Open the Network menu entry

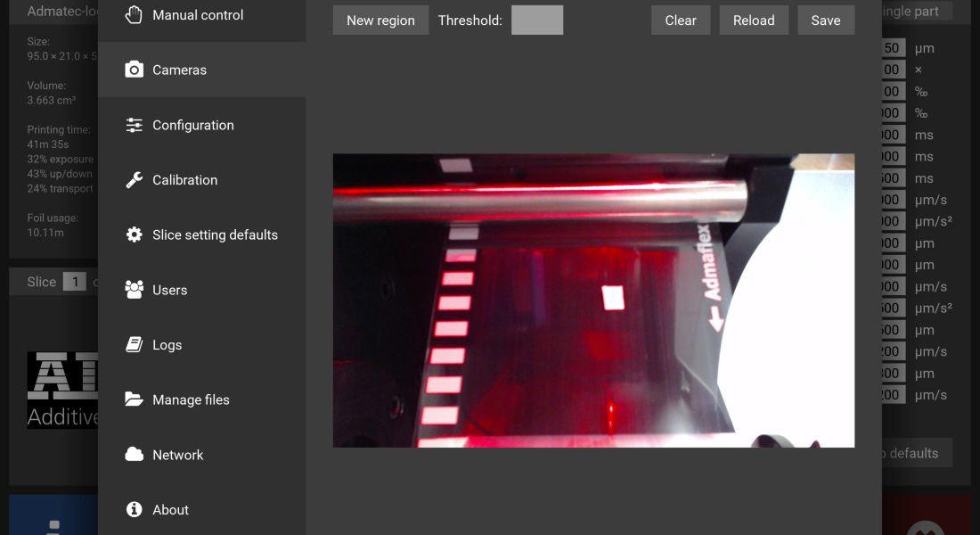click(x=177, y=455)
